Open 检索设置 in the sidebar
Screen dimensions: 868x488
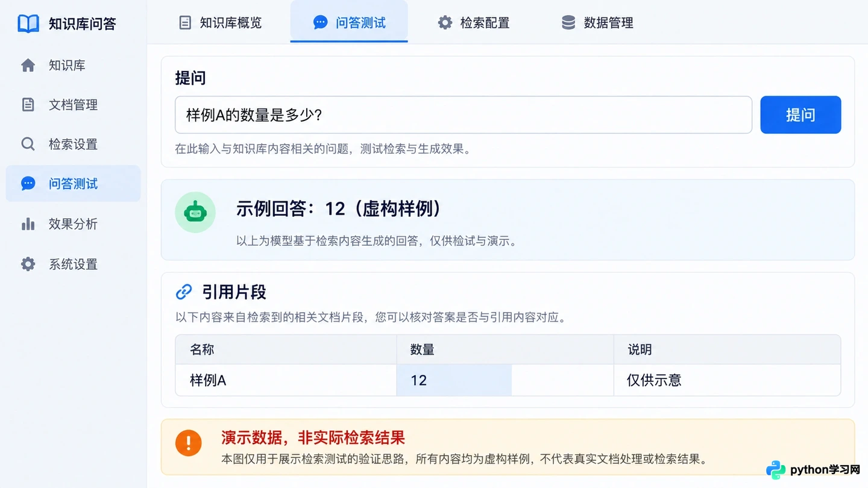tap(73, 144)
